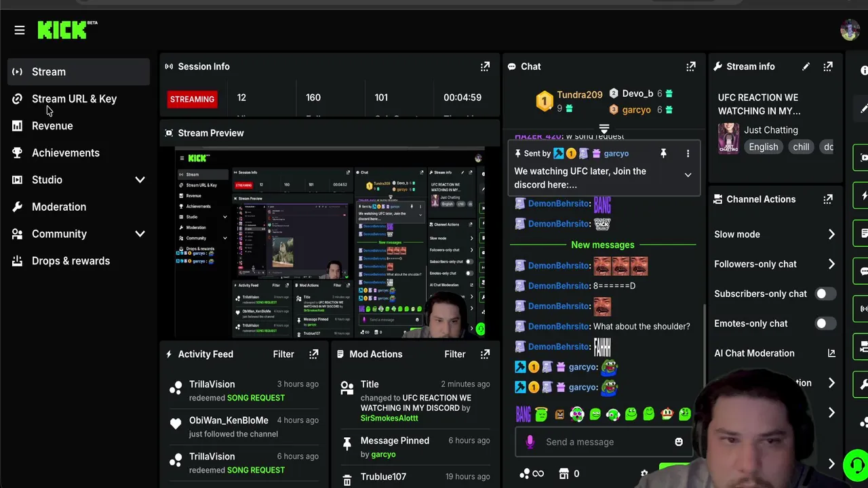Click the microphone icon in chat input
This screenshot has width=868, height=488.
click(x=530, y=442)
